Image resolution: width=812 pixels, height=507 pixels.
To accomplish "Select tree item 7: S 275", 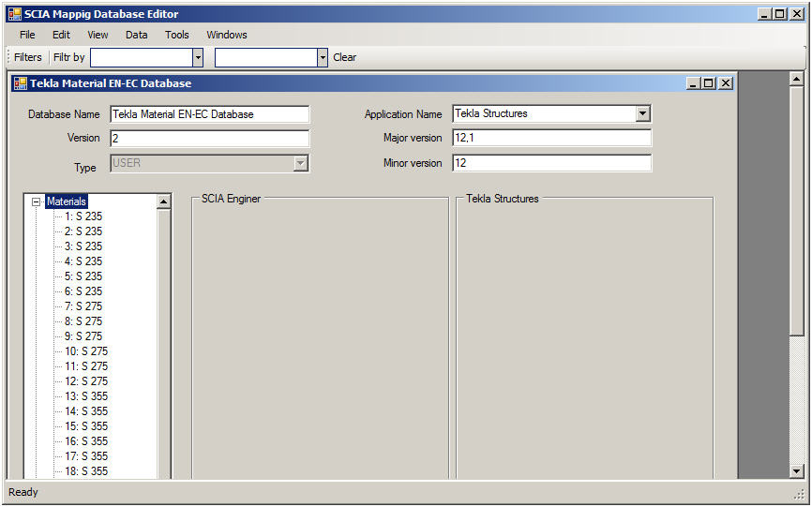I will 83,306.
